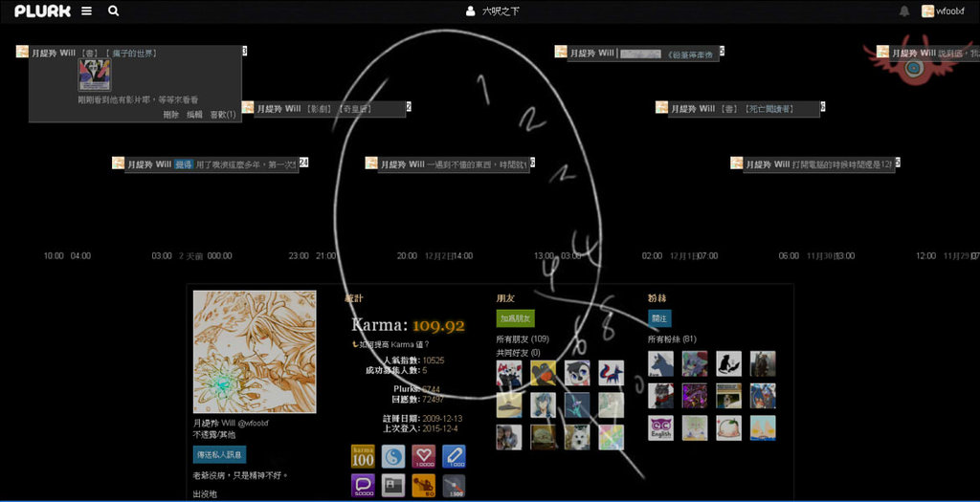
Task: Click 編輯 edit on the expanded plurk
Action: (x=194, y=114)
